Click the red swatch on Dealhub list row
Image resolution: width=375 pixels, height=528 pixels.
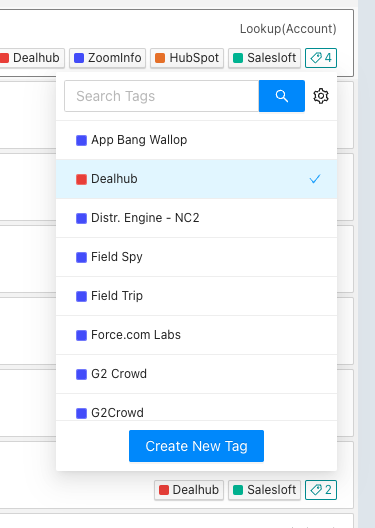[81, 179]
